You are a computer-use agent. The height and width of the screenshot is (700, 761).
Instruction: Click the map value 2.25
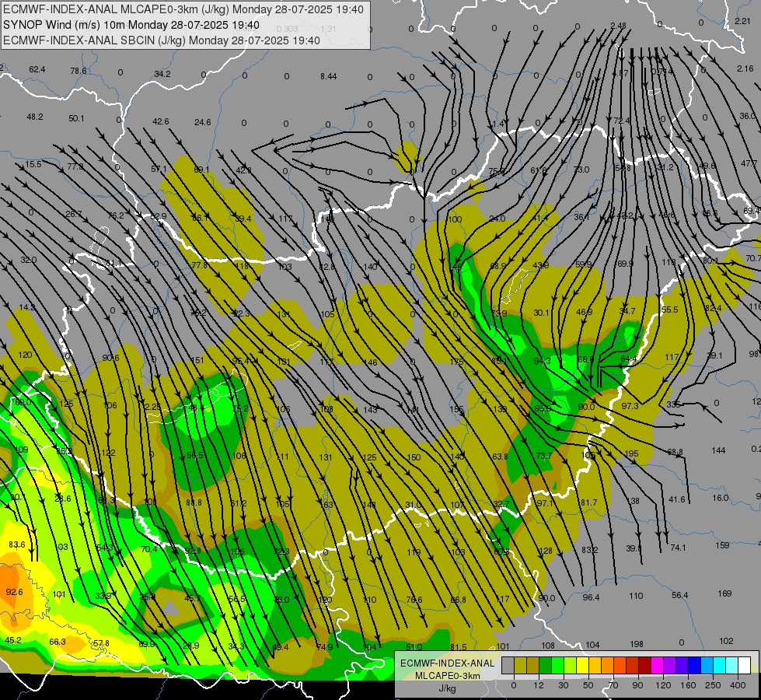(x=153, y=407)
